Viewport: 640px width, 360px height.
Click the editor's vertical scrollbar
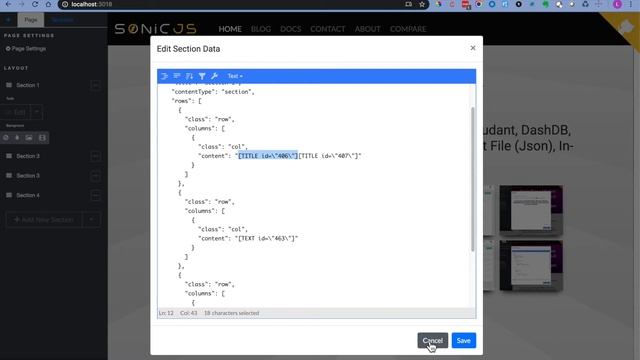point(473,179)
